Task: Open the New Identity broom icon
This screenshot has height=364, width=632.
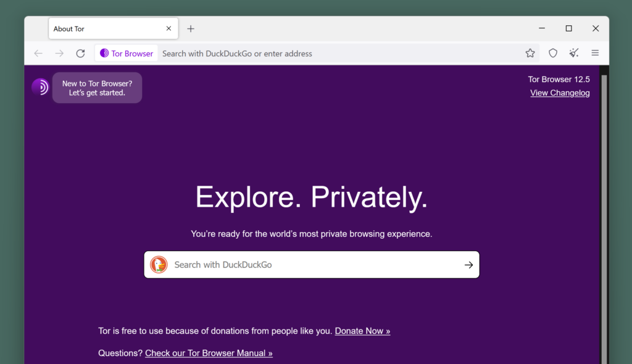Action: click(x=573, y=53)
